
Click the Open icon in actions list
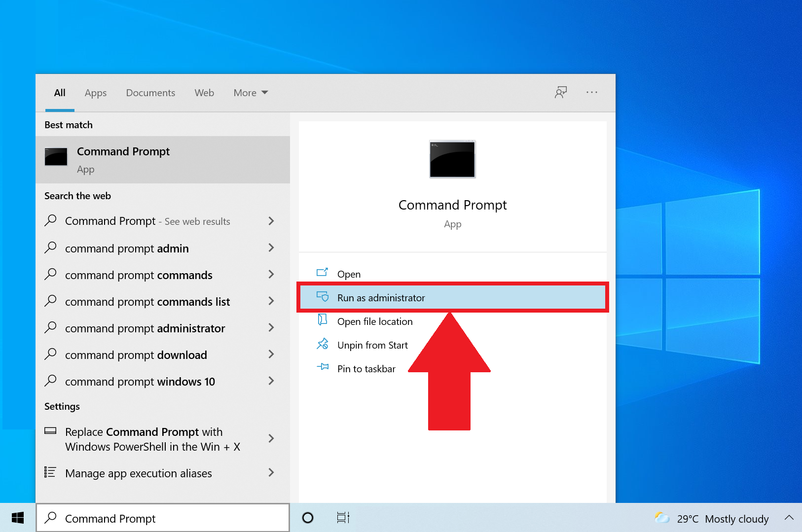(322, 273)
